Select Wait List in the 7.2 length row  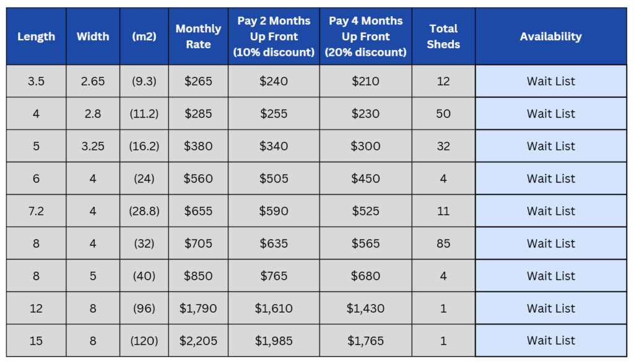[550, 211]
